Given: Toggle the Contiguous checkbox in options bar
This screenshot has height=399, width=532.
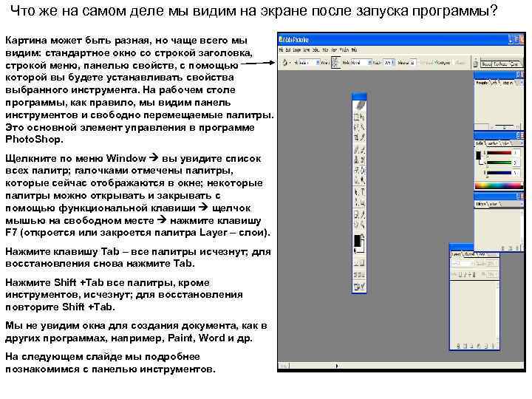Looking at the screenshot, I should click(x=443, y=63).
